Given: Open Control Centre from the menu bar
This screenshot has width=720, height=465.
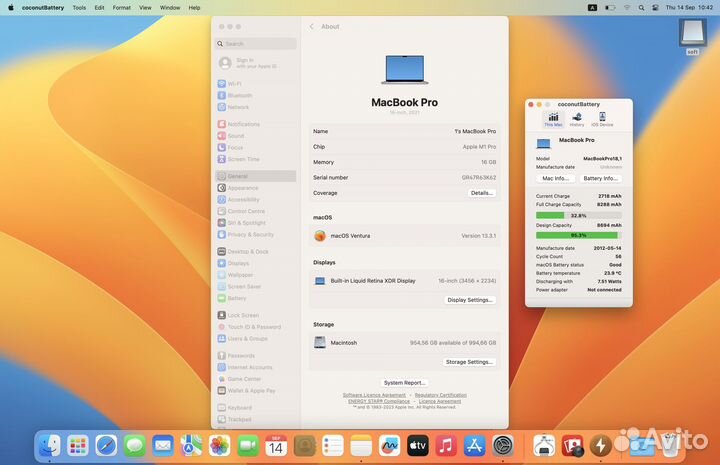Looking at the screenshot, I should 655,8.
